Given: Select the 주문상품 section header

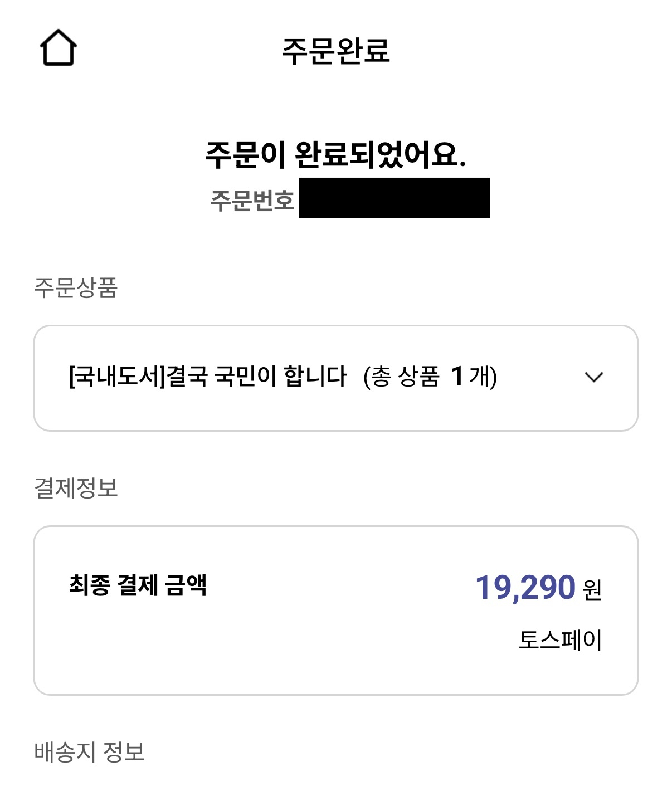Looking at the screenshot, I should coord(76,287).
